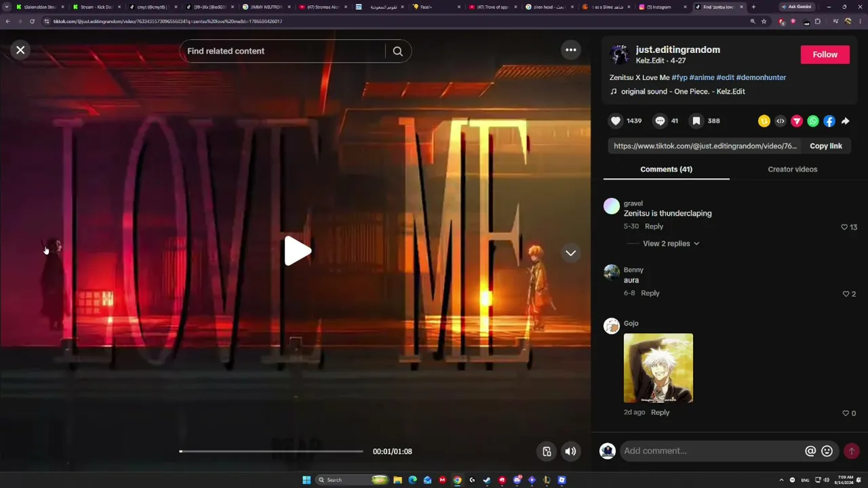
Task: Open the original sound - One Piece link
Action: [x=683, y=91]
